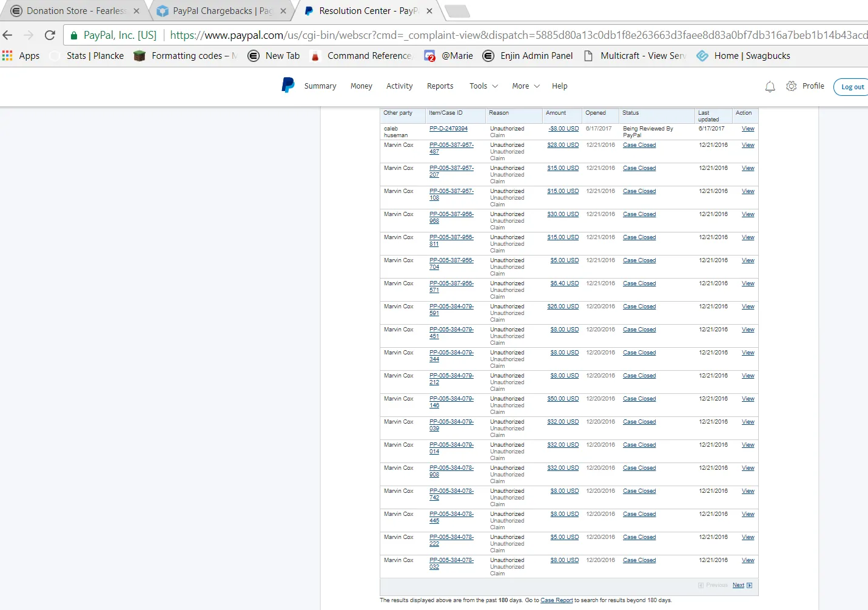Close the PayPal Chargebacks tab
The width and height of the screenshot is (868, 610).
coord(283,11)
